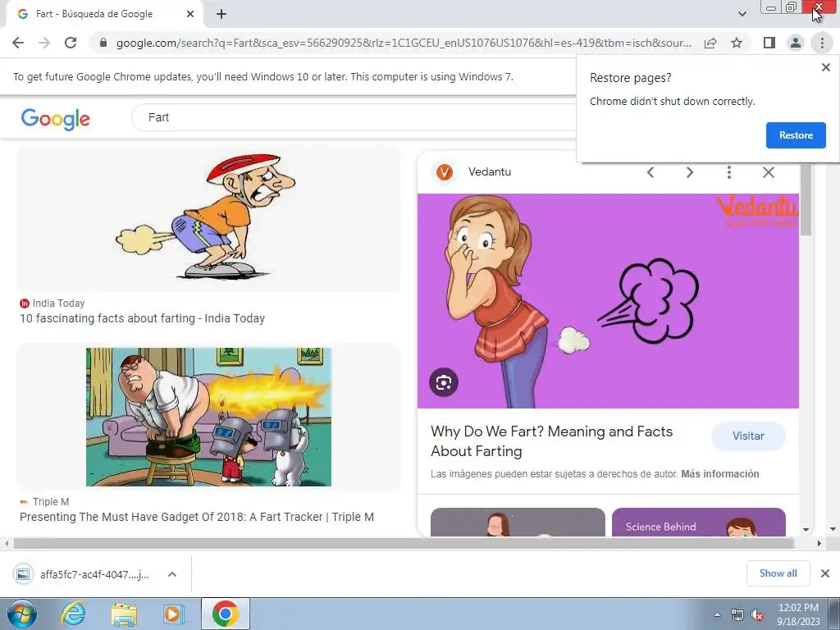Click Show all downloads
840x630 pixels.
pyautogui.click(x=778, y=573)
